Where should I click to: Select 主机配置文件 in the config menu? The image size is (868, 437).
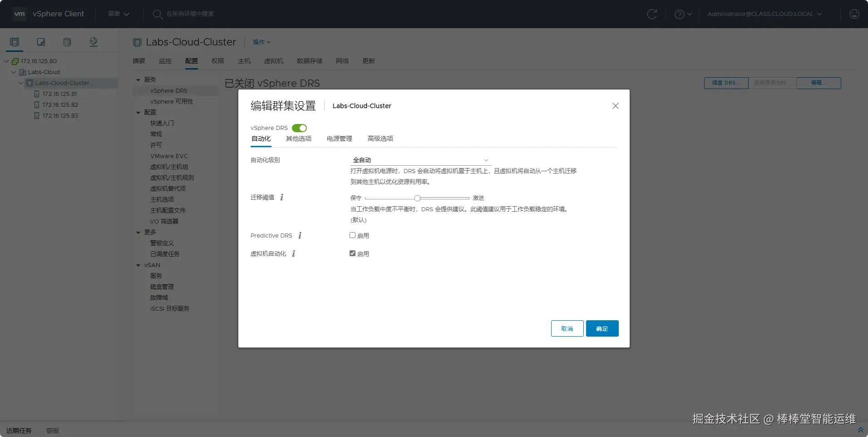[168, 211]
